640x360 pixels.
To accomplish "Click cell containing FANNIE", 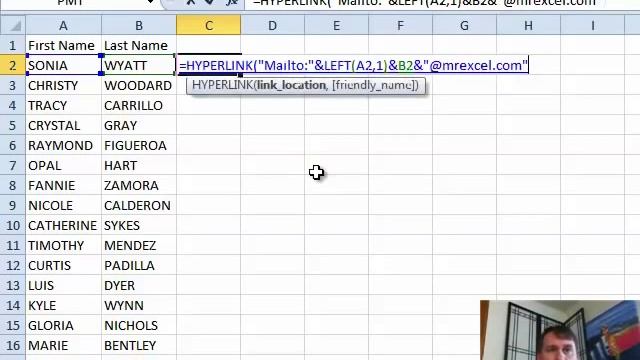I will [63, 185].
